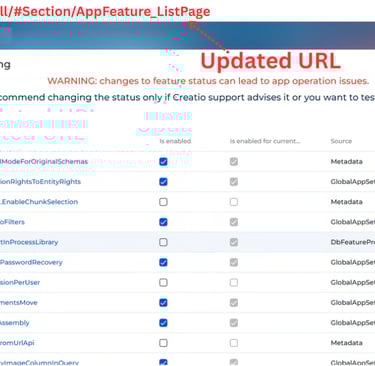Sort by Is enabled for current column header
375x366 pixels.
265,141
